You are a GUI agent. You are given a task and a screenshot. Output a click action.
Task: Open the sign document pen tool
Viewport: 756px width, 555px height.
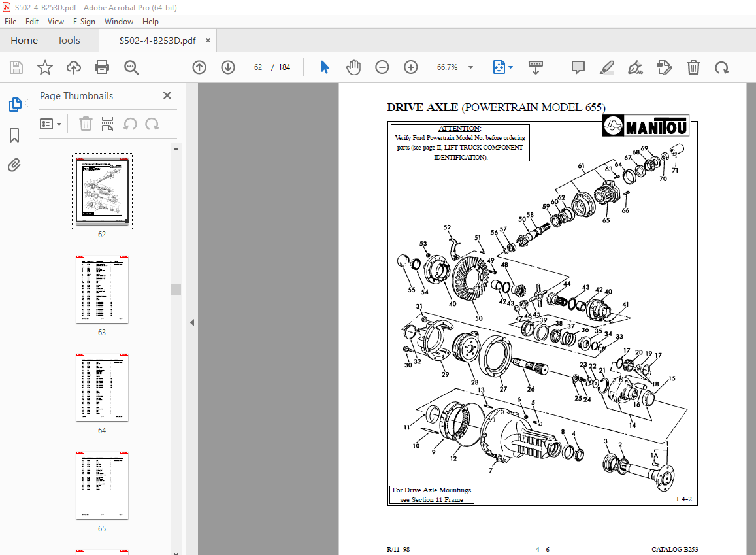[x=636, y=67]
